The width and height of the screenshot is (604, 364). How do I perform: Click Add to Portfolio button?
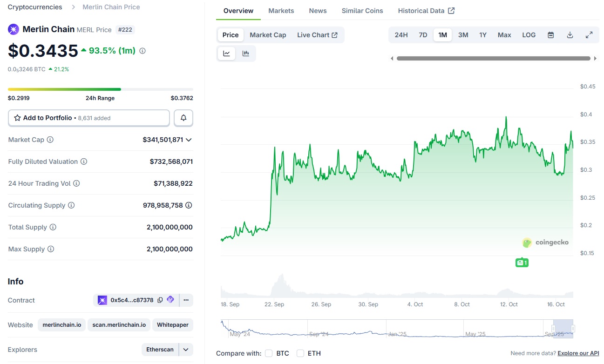pos(89,118)
